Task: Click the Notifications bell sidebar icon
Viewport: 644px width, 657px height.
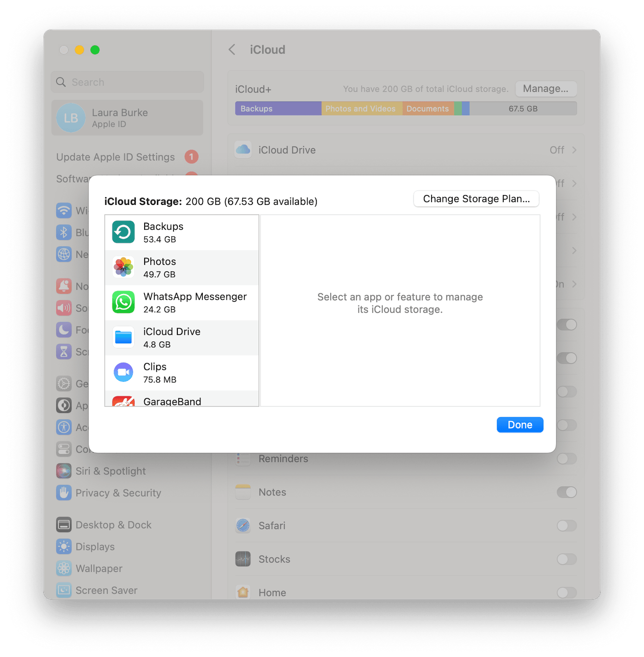Action: pyautogui.click(x=64, y=286)
